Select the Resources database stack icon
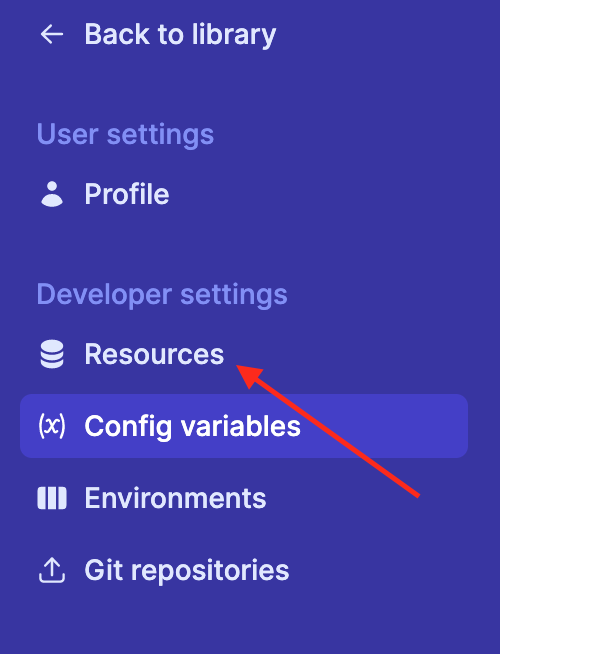Image resolution: width=596 pixels, height=654 pixels. [x=52, y=354]
